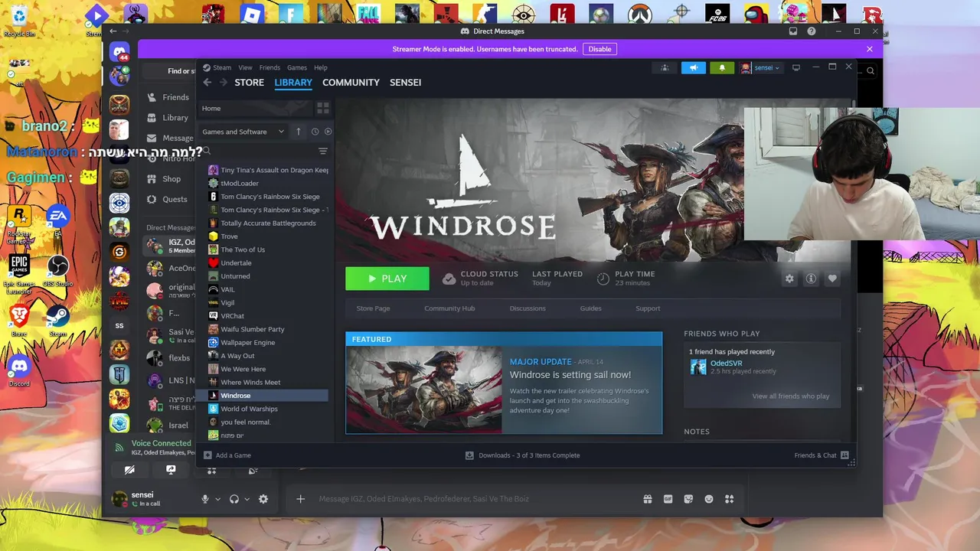Open advanced filter options icon in library

click(323, 152)
